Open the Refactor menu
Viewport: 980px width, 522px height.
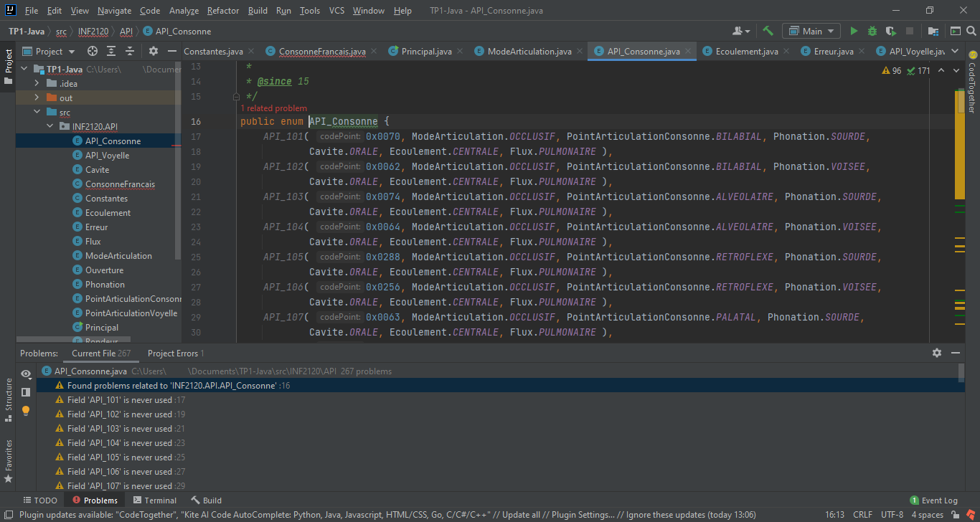(x=223, y=11)
